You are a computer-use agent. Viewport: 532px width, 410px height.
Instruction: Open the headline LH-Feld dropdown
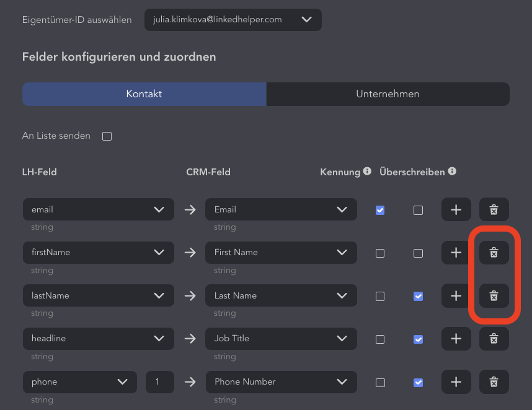point(99,339)
